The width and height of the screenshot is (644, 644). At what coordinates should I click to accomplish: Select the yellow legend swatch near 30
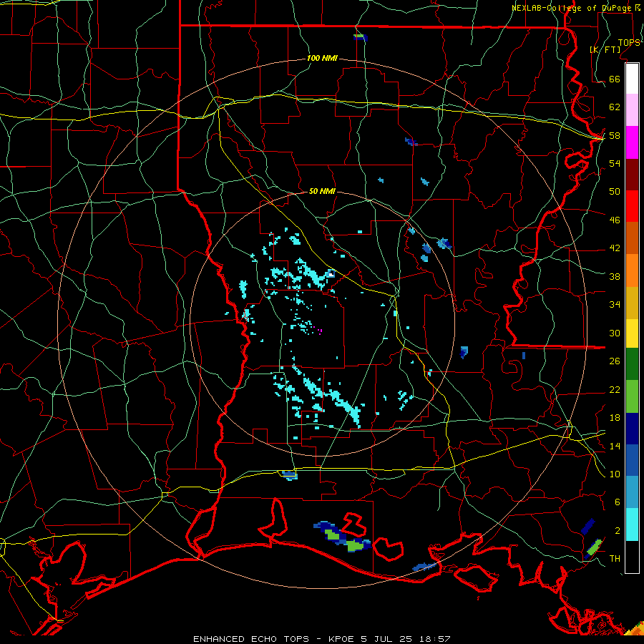(x=632, y=333)
